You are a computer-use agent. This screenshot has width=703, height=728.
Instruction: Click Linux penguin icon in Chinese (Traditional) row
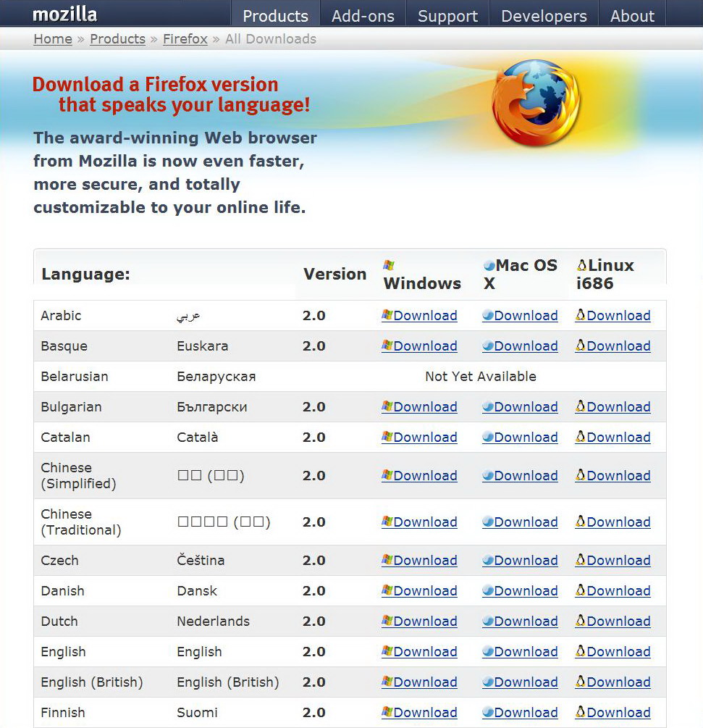coord(581,522)
